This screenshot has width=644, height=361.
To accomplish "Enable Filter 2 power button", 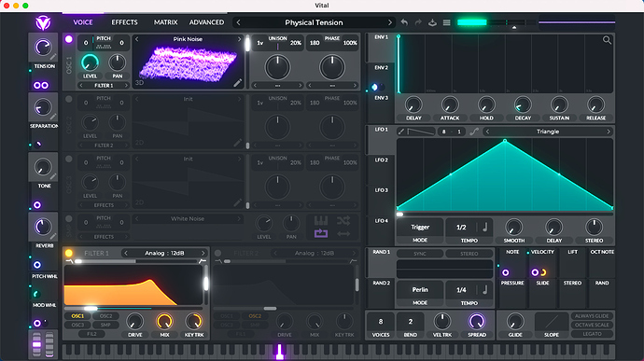I will [218, 253].
